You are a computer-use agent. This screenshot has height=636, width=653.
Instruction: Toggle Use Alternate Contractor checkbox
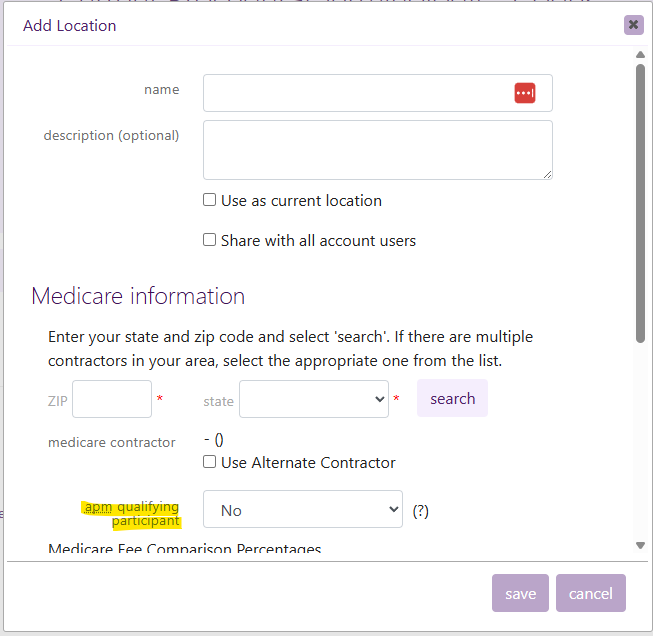[x=210, y=462]
